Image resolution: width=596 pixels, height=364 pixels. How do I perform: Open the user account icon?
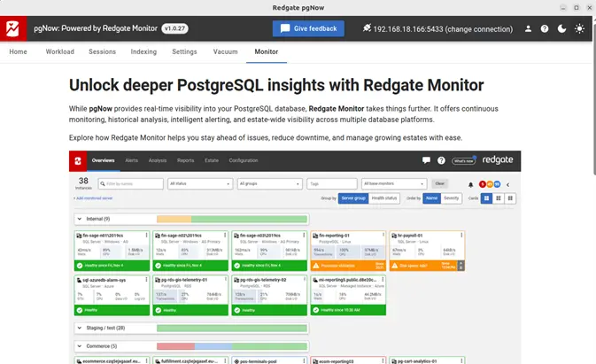coord(529,28)
